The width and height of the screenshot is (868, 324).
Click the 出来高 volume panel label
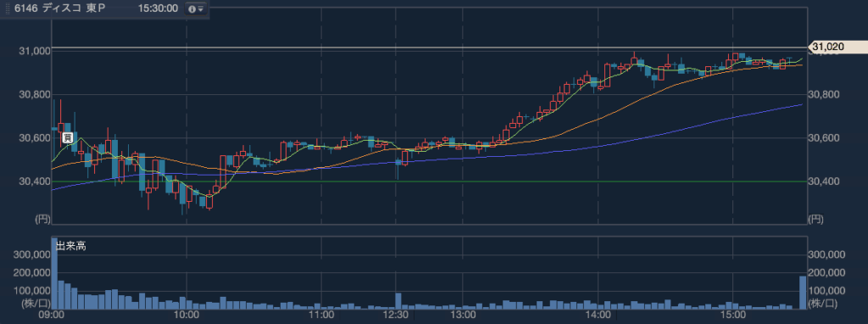(71, 246)
